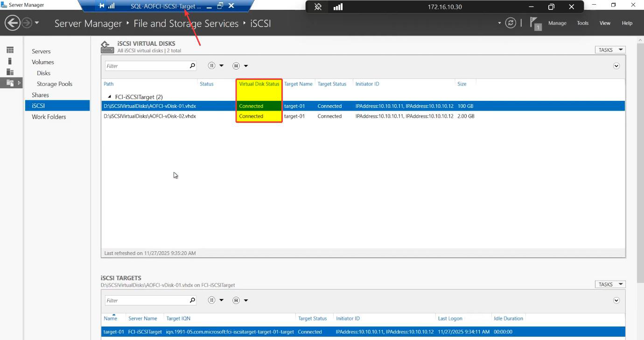This screenshot has height=340, width=644.
Task: Click the 100 GB size cell
Action: pyautogui.click(x=465, y=106)
